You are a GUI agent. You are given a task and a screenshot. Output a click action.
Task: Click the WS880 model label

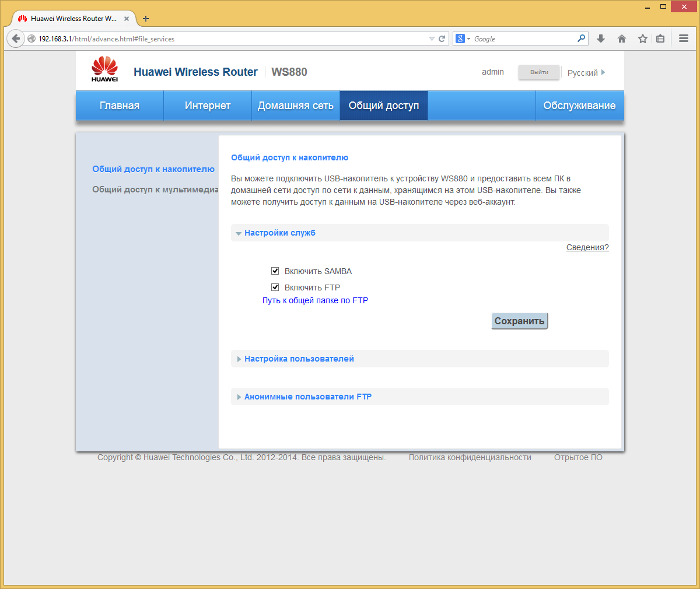(289, 72)
